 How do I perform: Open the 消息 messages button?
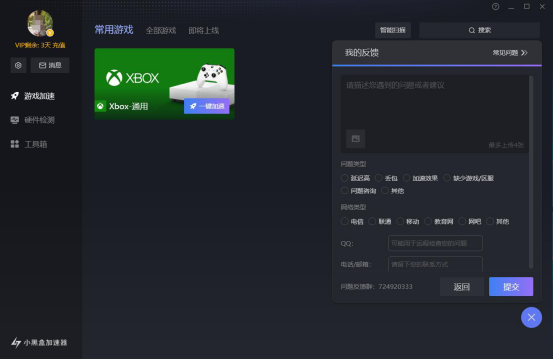pyautogui.click(x=50, y=65)
